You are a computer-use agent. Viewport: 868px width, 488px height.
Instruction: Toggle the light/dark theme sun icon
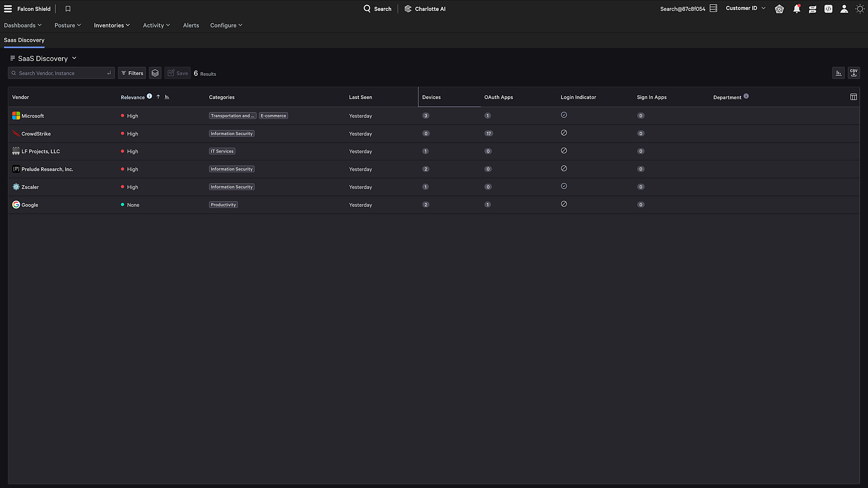tap(860, 9)
